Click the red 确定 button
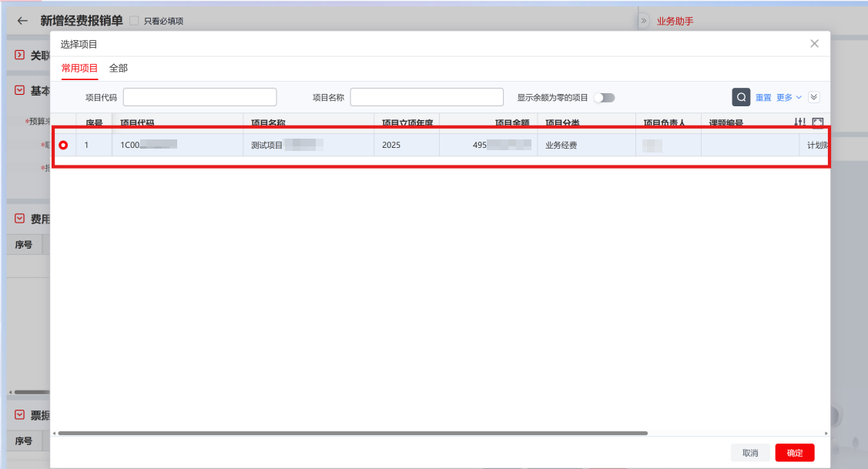Viewport: 868px width, 469px height. (794, 453)
